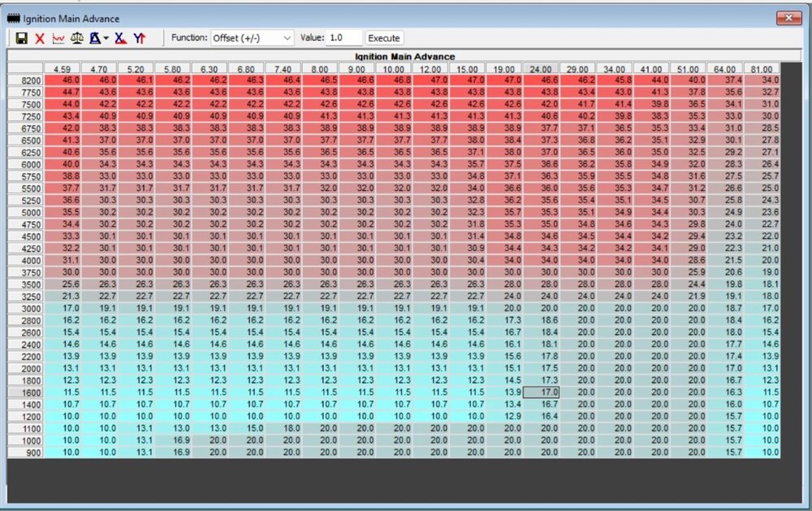
Task: Open the graph view chart icon
Action: click(x=58, y=38)
